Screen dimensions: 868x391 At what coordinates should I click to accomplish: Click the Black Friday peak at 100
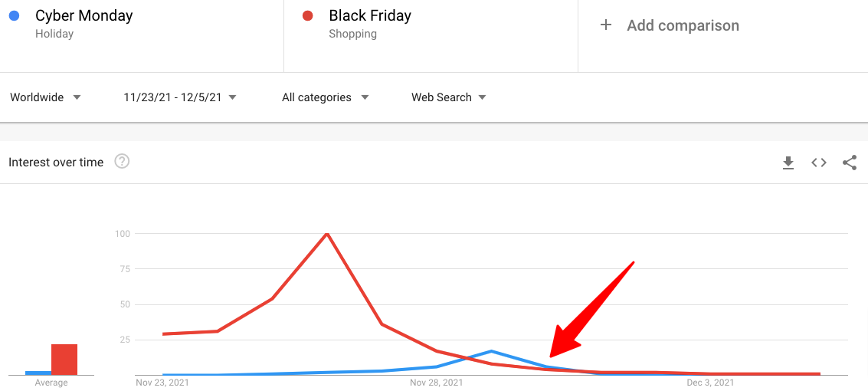pos(327,233)
